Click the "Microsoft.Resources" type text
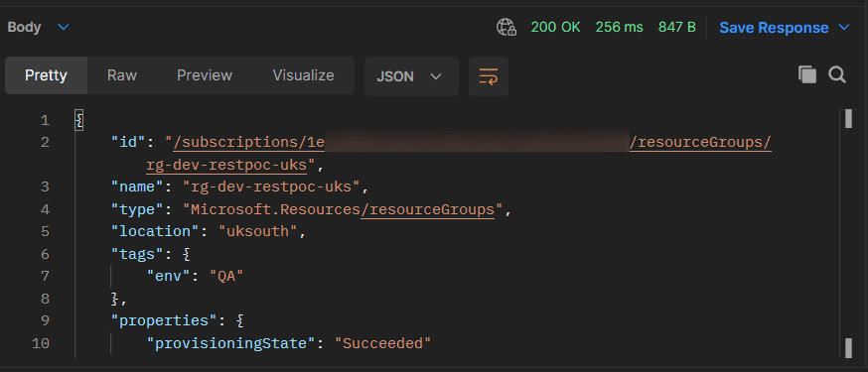 [x=271, y=209]
